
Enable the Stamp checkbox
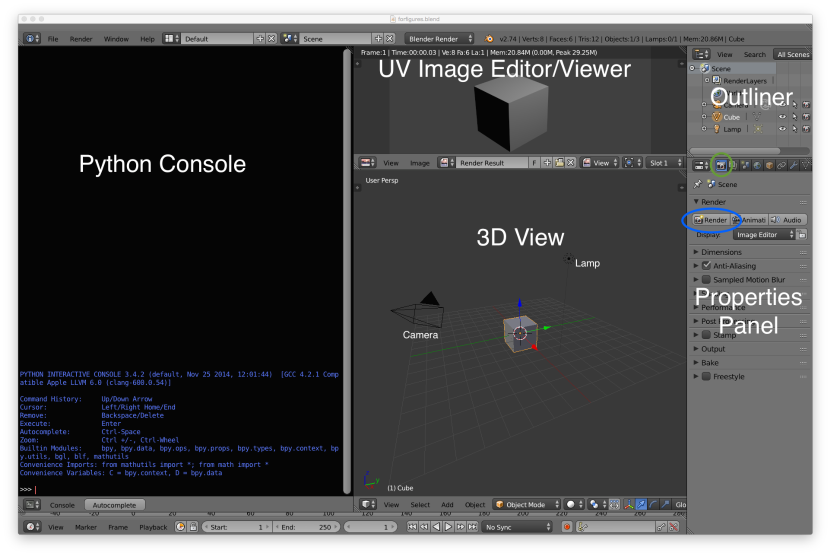pos(706,335)
